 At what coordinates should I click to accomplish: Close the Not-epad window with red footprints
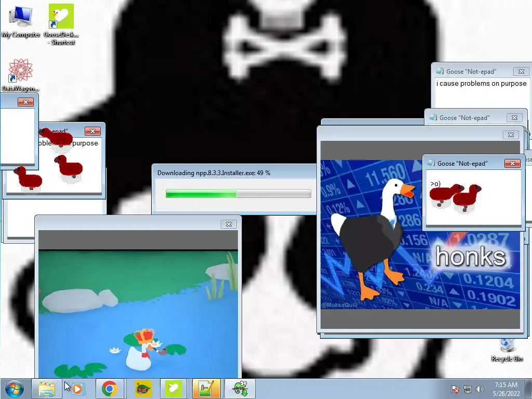point(92,131)
